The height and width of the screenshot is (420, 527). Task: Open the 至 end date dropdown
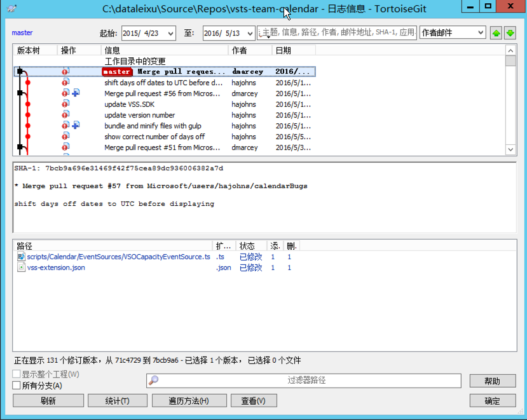click(250, 33)
